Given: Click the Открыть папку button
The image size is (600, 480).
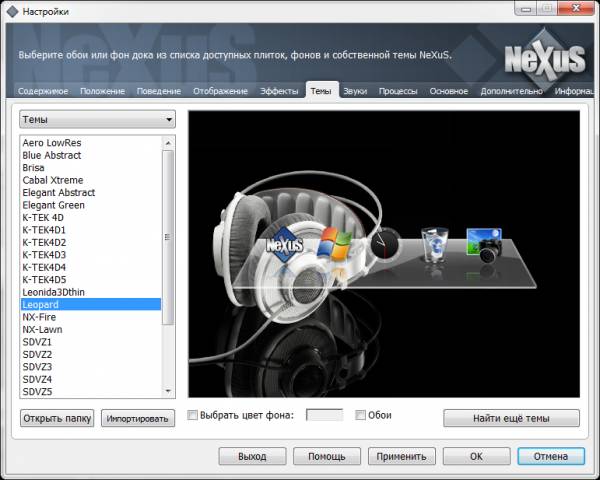Looking at the screenshot, I should [57, 418].
